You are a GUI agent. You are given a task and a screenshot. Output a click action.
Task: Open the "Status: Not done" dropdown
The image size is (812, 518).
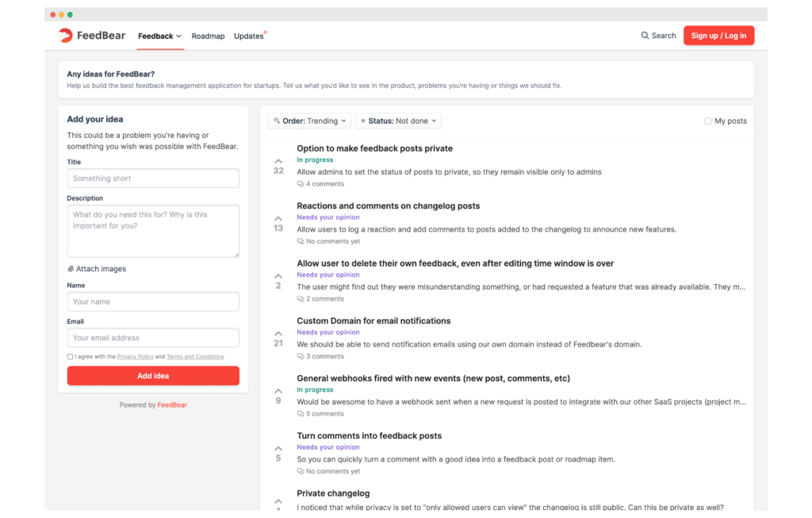[x=398, y=121]
